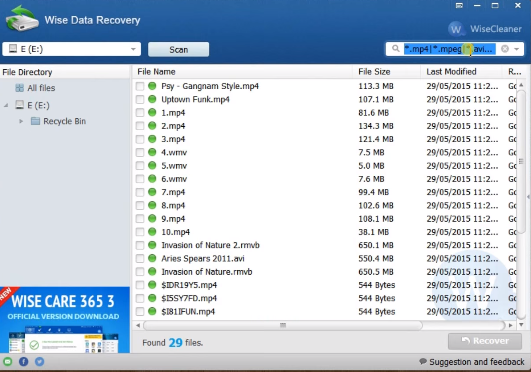Click the Recycle Bin folder icon
This screenshot has height=372, width=531.
pyautogui.click(x=35, y=121)
